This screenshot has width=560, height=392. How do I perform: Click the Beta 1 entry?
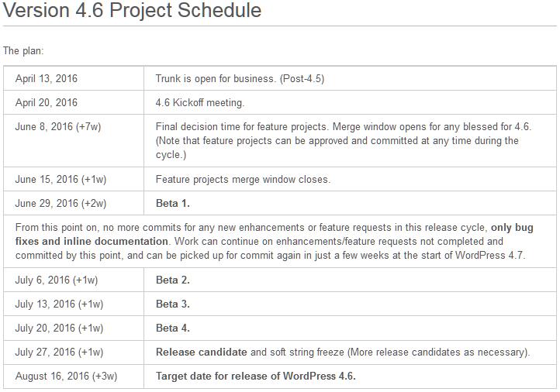173,203
